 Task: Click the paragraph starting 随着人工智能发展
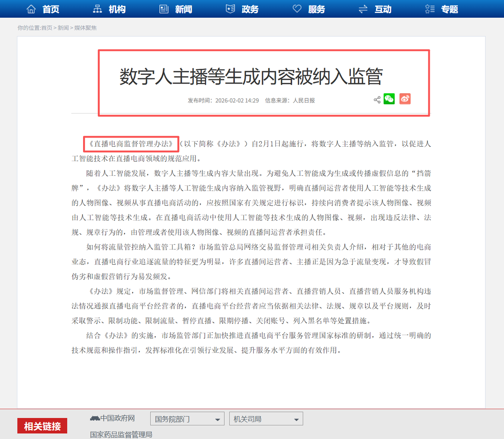pyautogui.click(x=251, y=203)
